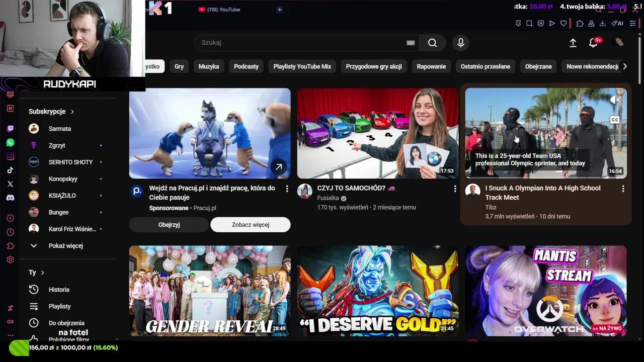Screen dimensions: 644x362
Task: Open the on-screen keyboard icon in search box
Action: (x=411, y=43)
